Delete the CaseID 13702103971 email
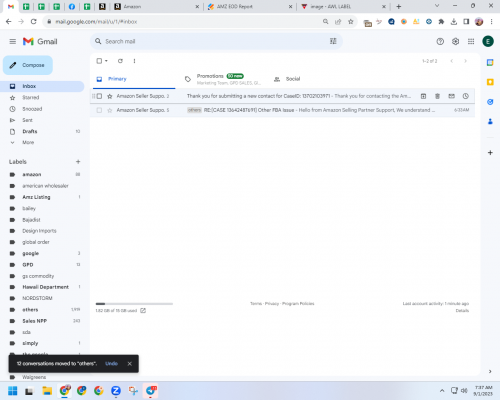Screen dimensions: 500x400 [x=437, y=96]
